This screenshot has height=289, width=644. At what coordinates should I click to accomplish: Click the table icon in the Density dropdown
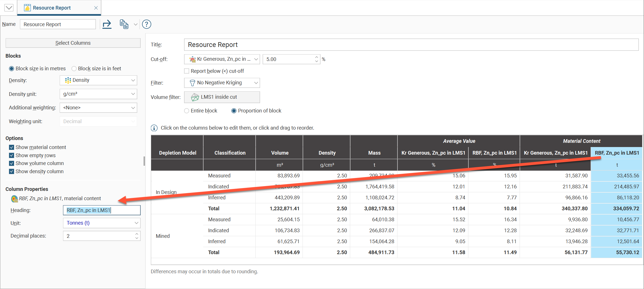coord(68,80)
